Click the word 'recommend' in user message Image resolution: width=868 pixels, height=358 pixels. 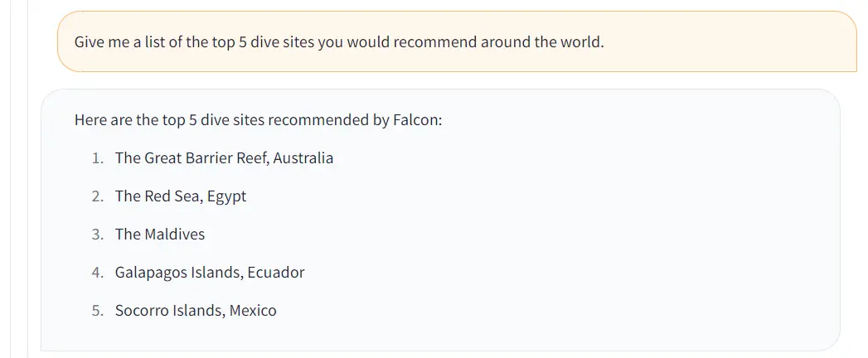[x=435, y=42]
